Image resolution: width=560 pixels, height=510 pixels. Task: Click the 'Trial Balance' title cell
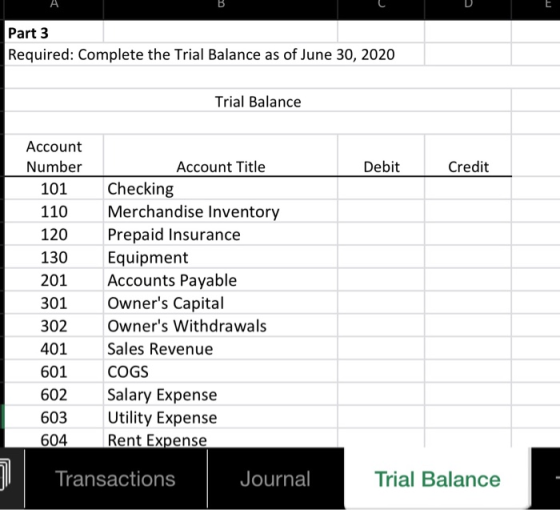[258, 101]
